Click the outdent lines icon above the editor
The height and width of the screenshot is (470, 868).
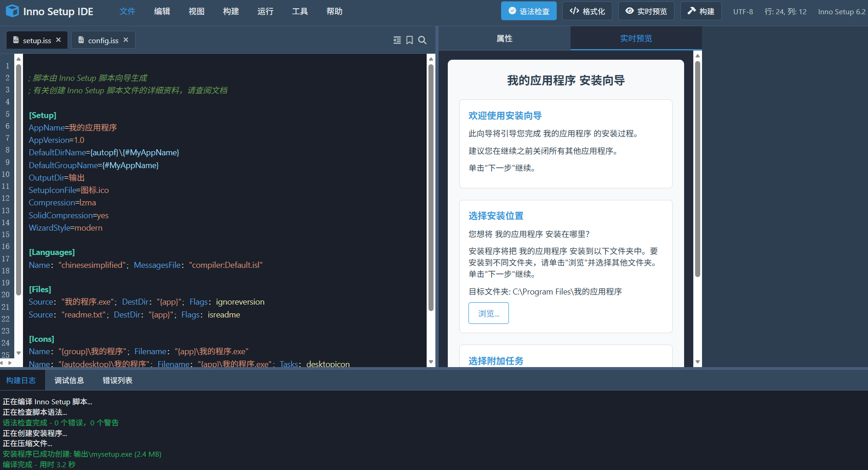(x=397, y=40)
